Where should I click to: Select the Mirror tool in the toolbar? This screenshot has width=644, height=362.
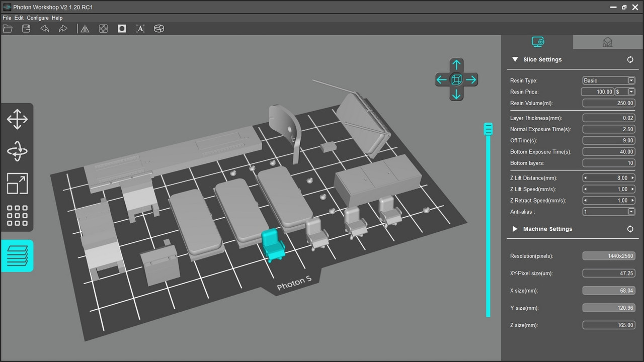[85, 29]
